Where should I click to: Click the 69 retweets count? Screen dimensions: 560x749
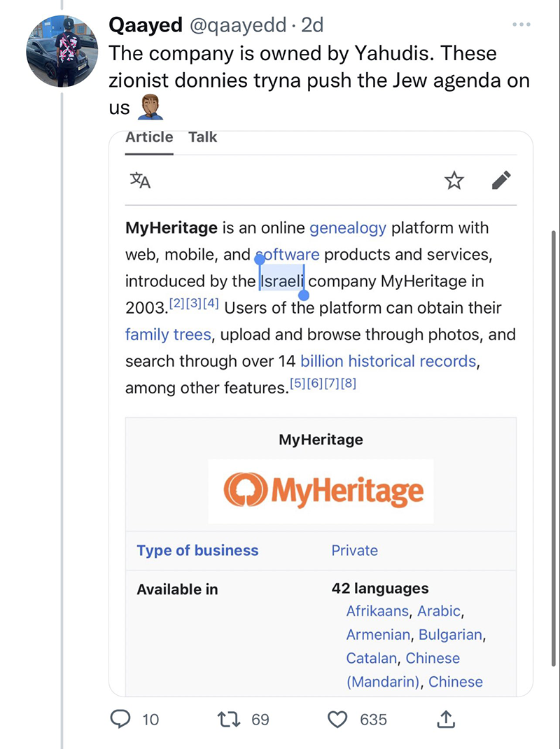(260, 720)
